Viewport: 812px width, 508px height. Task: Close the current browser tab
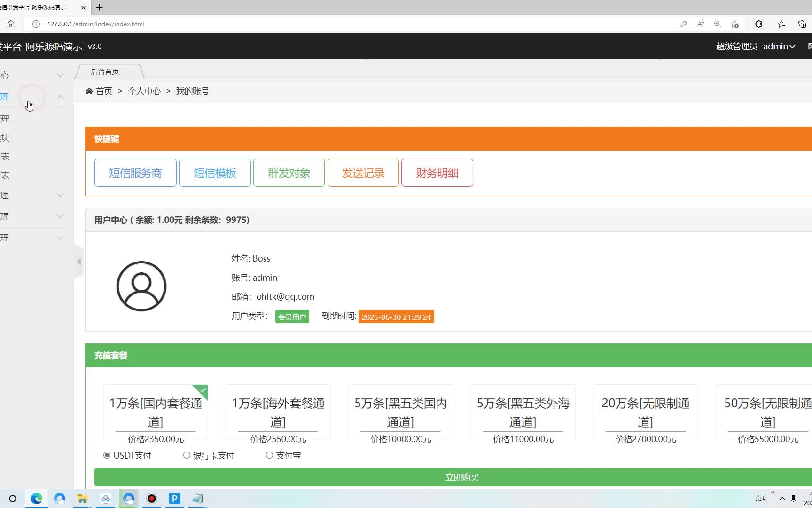(83, 8)
